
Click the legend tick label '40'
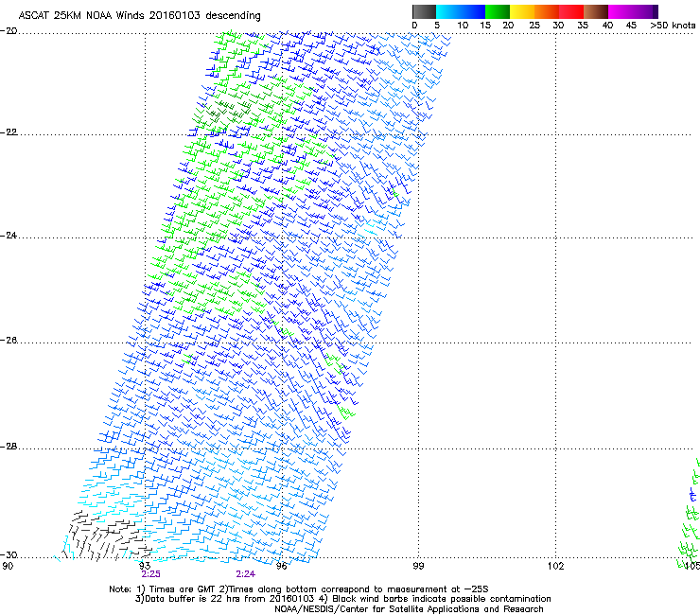(607, 26)
